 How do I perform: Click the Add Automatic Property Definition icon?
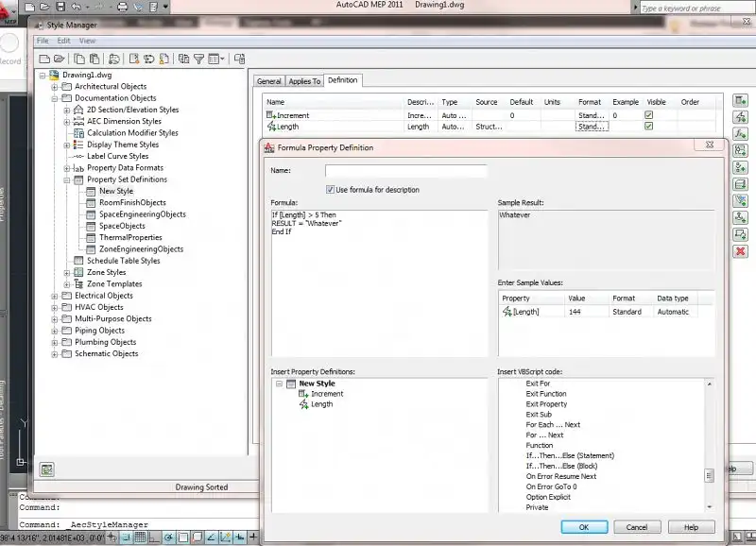click(740, 117)
